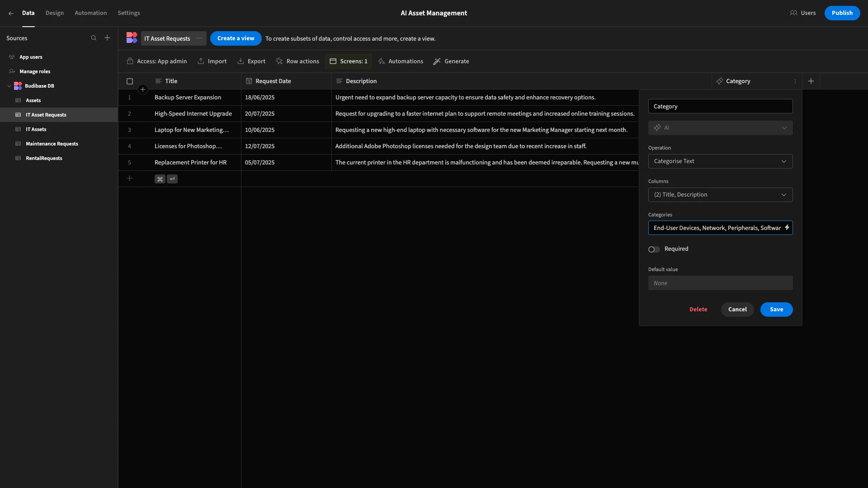868x488 pixels.
Task: Switch to the Design tab
Action: click(x=55, y=13)
